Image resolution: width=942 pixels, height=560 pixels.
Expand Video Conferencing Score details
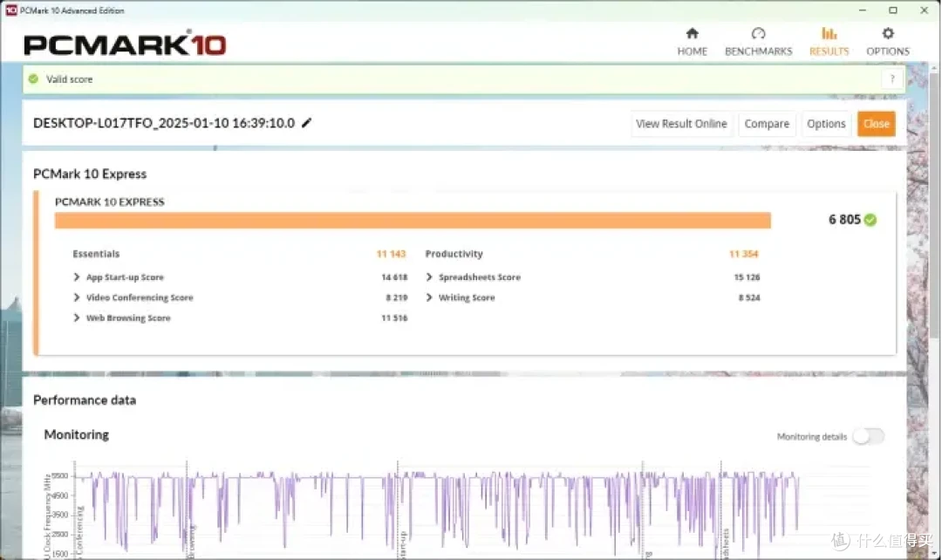(x=76, y=297)
